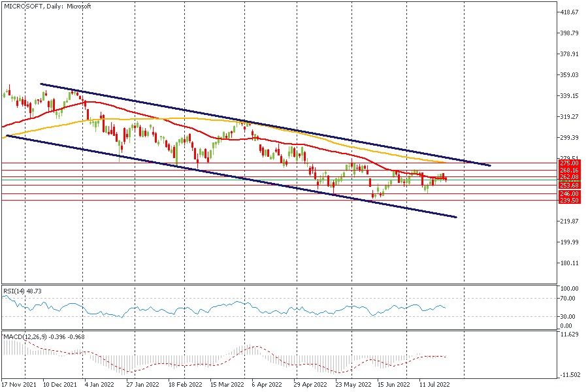Screen dimensions: 588x392
Task: Click the 15 Mar 2022 date label
Action: tap(226, 386)
